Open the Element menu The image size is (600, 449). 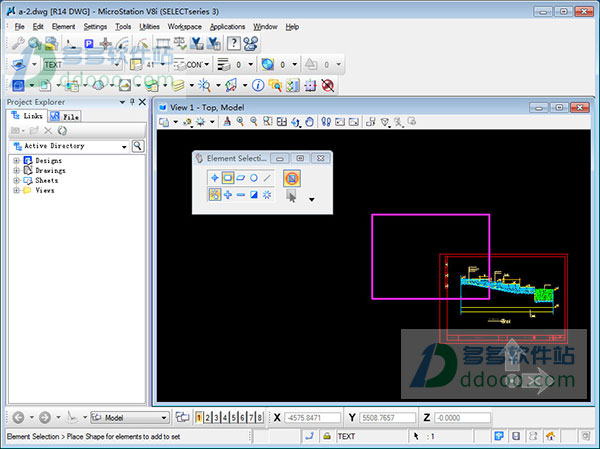pyautogui.click(x=64, y=26)
